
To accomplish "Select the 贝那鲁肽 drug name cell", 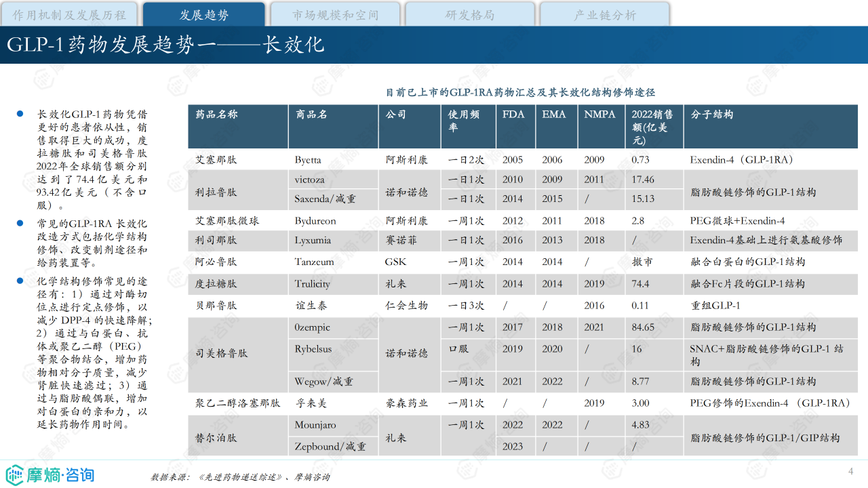I will click(238, 306).
